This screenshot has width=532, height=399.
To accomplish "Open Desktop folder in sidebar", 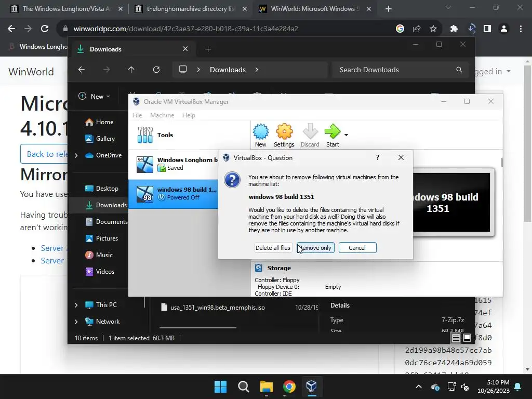I will (101, 189).
